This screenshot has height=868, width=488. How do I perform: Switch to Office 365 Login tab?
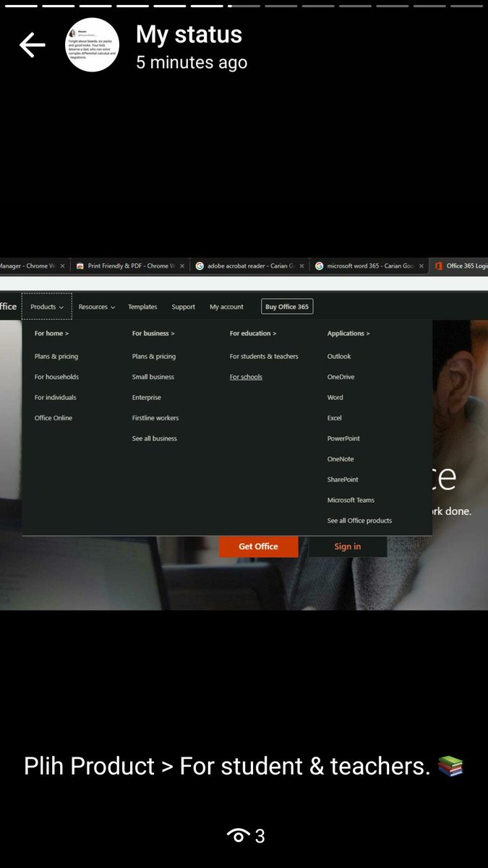[x=459, y=266]
